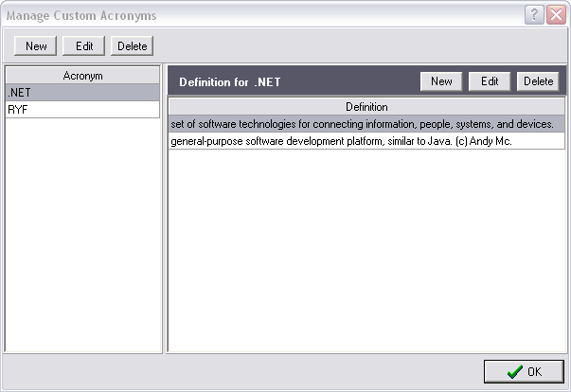Click the Edit acronym button
This screenshot has width=571, height=392.
(83, 45)
